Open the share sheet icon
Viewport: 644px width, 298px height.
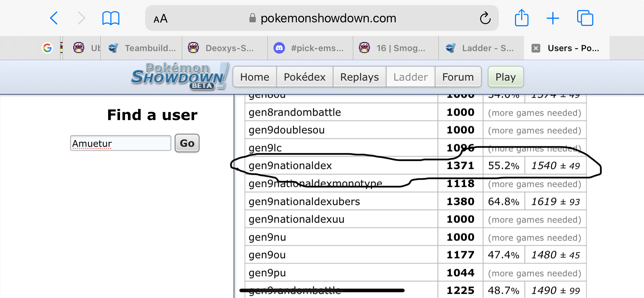click(521, 18)
